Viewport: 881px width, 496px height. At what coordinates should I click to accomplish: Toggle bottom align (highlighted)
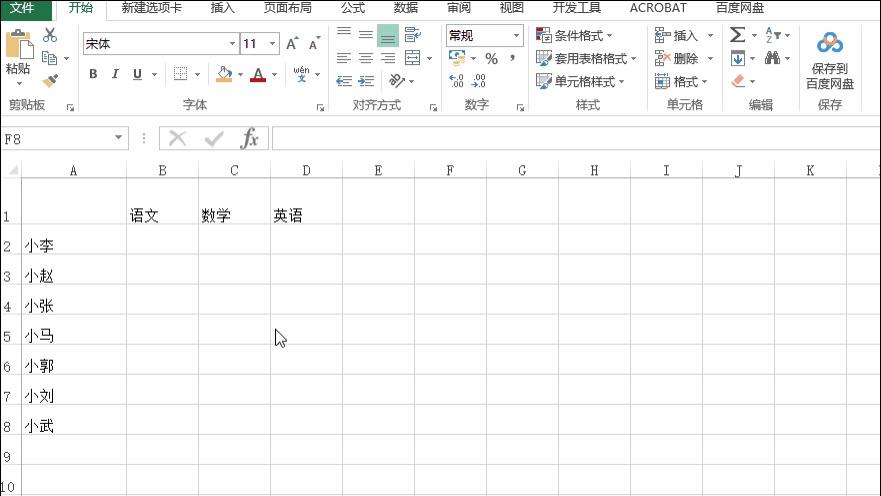388,35
